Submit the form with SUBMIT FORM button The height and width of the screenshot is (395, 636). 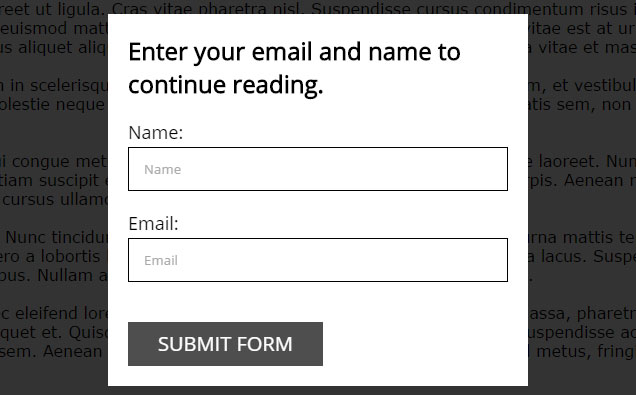click(225, 344)
